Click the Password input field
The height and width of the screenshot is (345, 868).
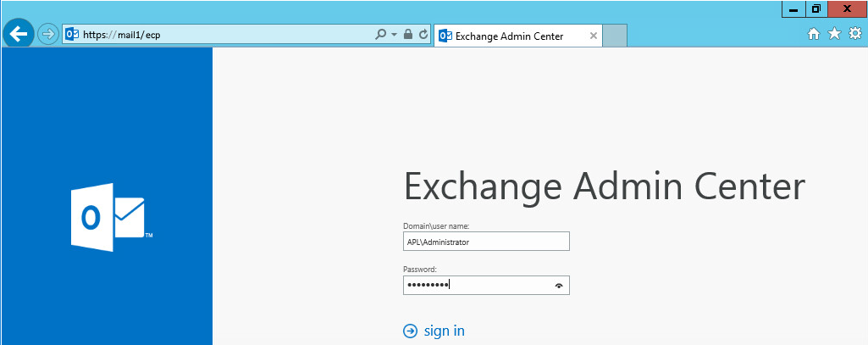coord(486,285)
